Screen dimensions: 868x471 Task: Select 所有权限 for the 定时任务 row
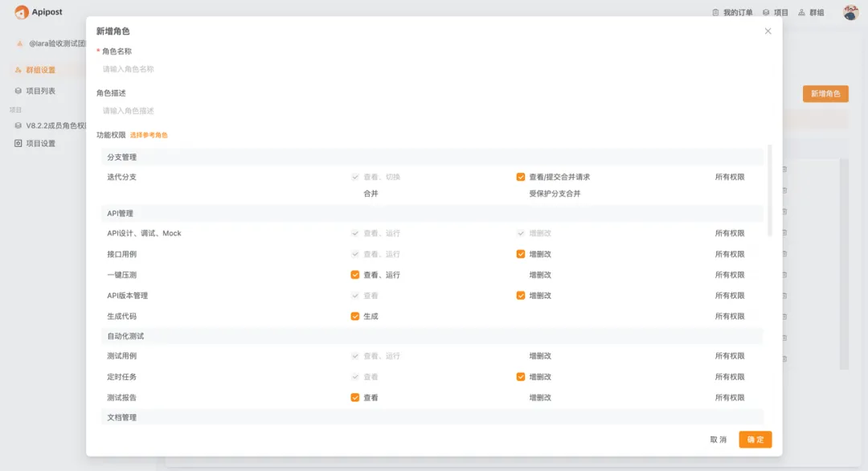coord(730,377)
